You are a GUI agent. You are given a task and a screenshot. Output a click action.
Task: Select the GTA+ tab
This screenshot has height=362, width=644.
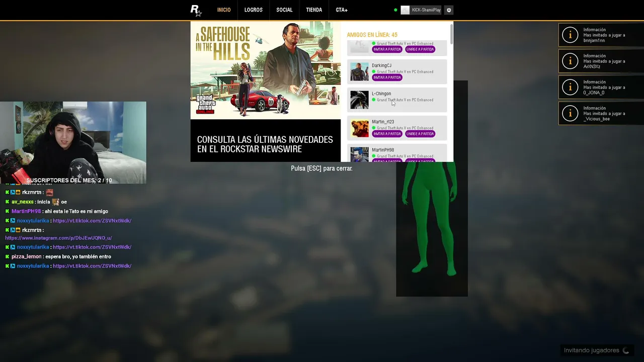coord(342,10)
